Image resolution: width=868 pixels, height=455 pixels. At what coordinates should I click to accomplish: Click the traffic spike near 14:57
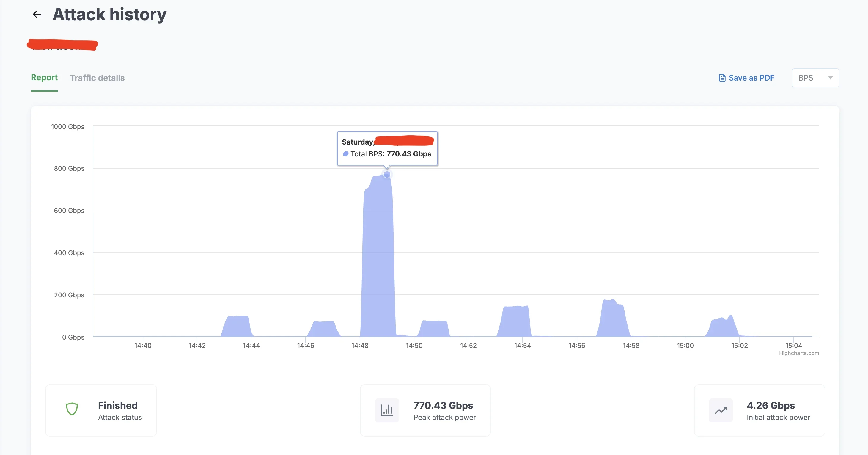coord(613,318)
